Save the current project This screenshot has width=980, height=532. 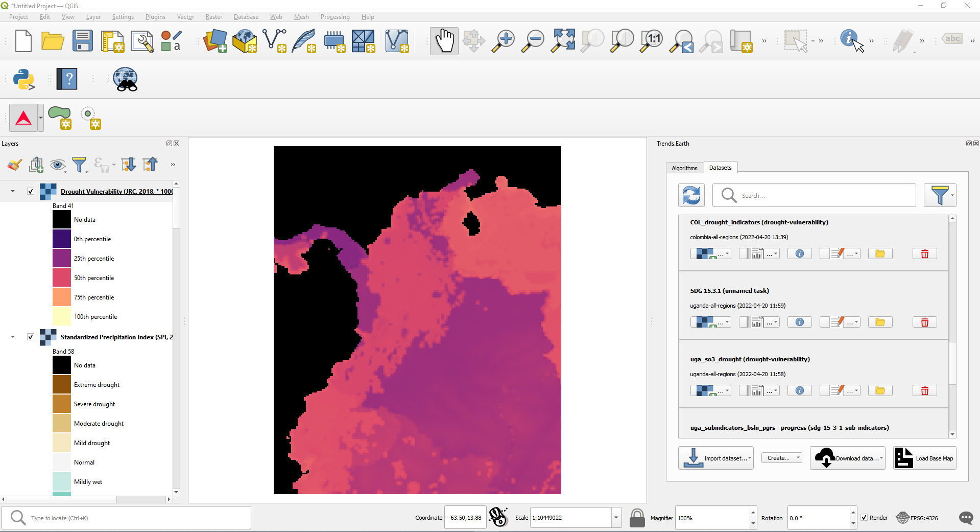(82, 41)
